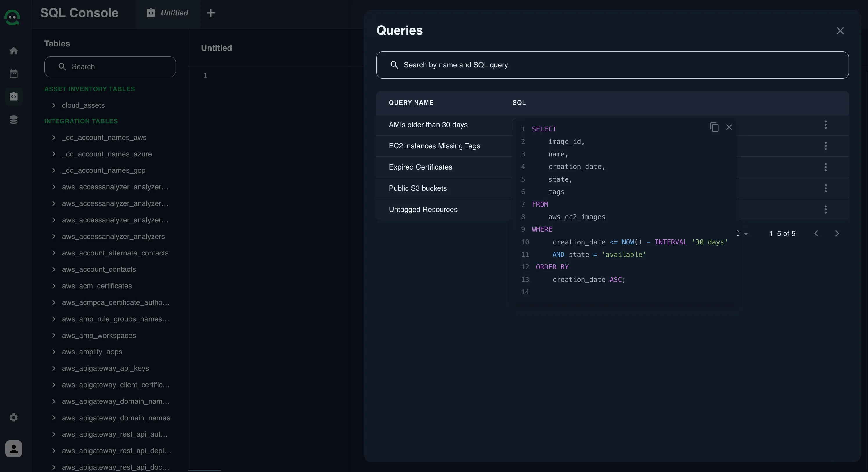Copy the SQL preview to clipboard
868x472 pixels.
(x=714, y=127)
